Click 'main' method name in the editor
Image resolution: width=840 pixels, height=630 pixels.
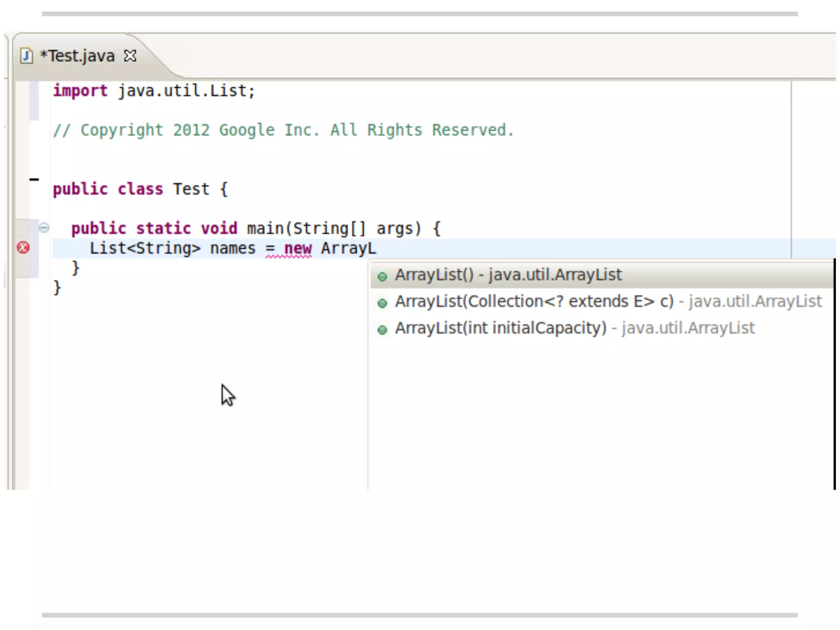click(265, 228)
